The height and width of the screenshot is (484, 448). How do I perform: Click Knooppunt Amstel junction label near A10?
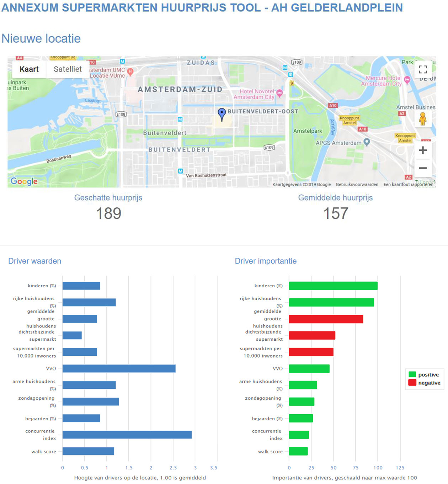click(349, 120)
